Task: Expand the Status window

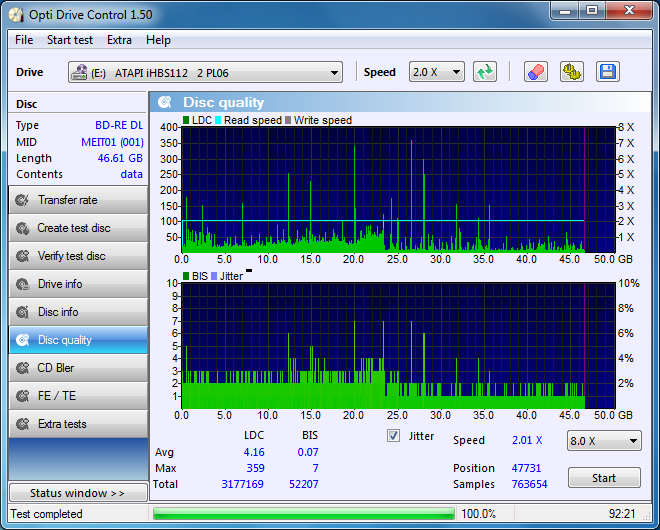Action: [78, 493]
